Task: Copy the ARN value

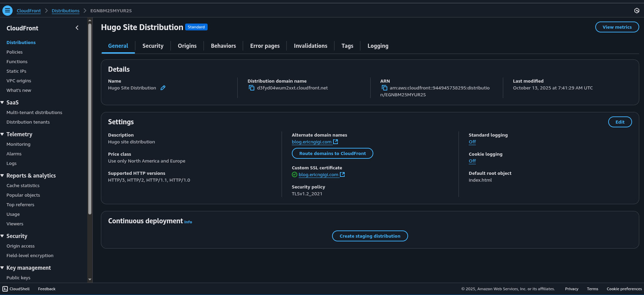Action: click(x=385, y=88)
